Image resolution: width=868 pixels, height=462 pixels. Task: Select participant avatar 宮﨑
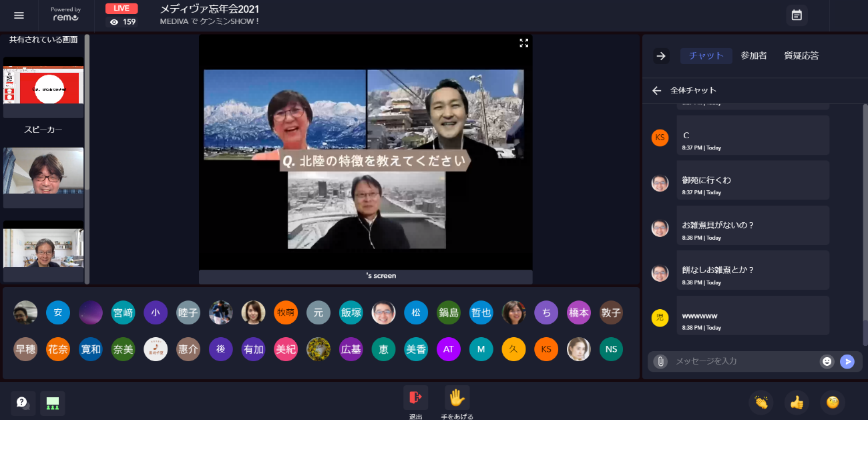pos(123,312)
